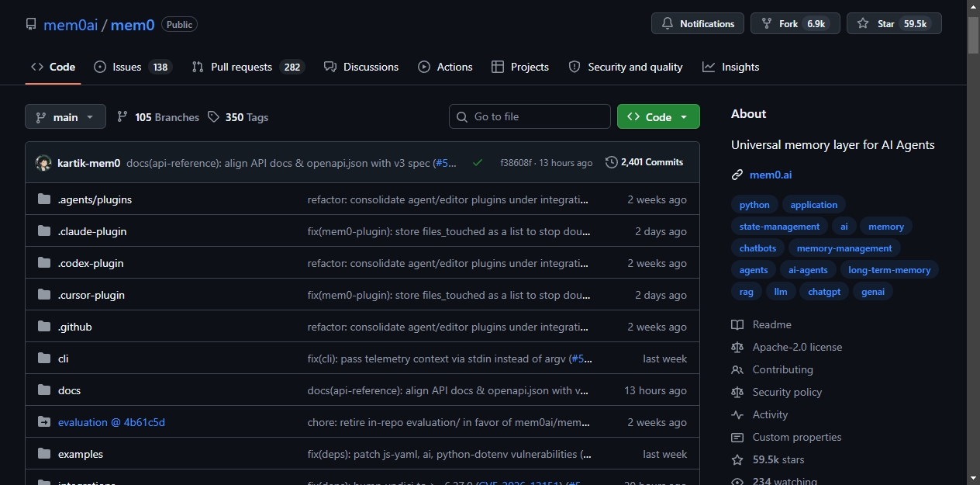Switch to the Pull requests tab
This screenshot has width=980, height=485.
tap(248, 67)
